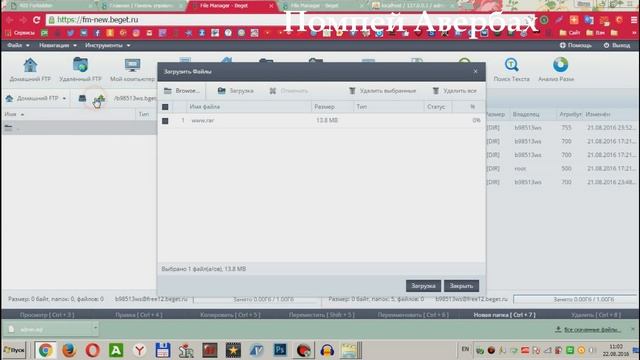Screen dimensions: 640x360
Task: Click the browser reload button
Action: pos(36,20)
